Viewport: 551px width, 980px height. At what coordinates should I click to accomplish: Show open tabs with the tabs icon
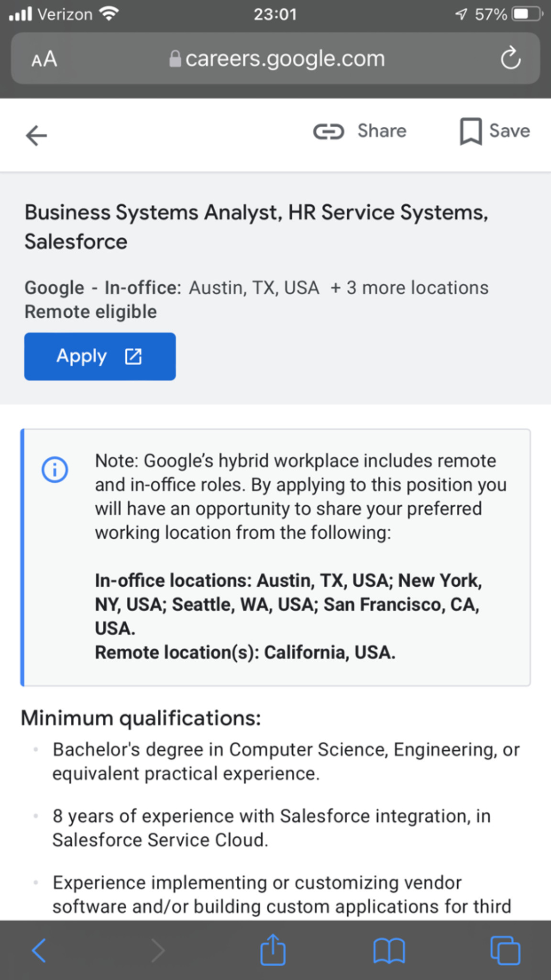[505, 950]
